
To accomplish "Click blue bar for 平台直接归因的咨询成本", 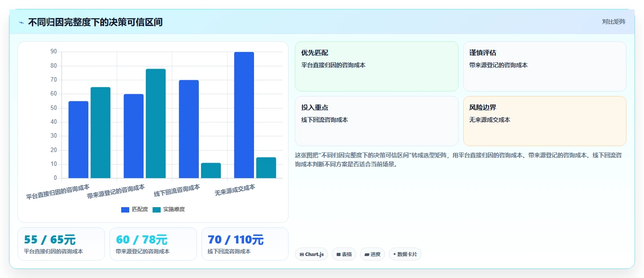I will point(79,139).
